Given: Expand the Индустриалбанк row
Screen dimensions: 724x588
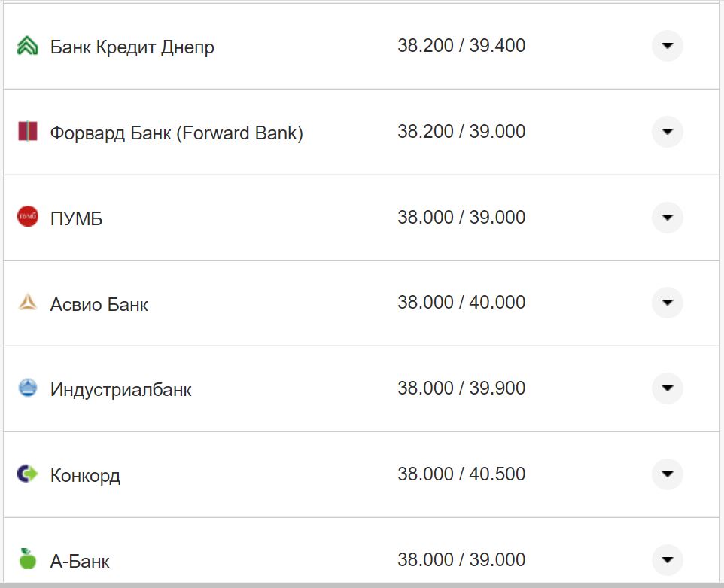Looking at the screenshot, I should point(667,388).
